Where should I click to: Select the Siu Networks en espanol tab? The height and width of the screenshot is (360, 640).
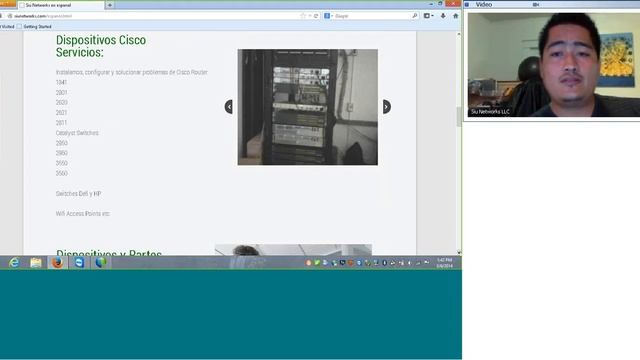pos(61,5)
